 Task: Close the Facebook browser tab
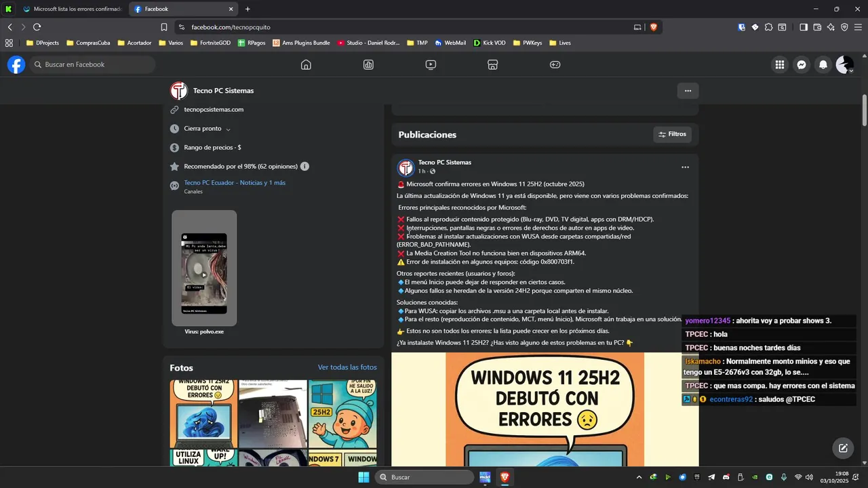pos(231,9)
